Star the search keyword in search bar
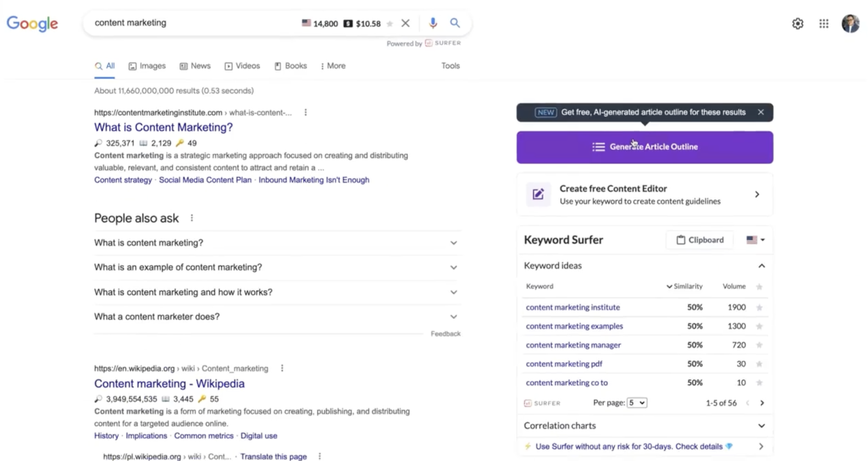Screen dimensions: 868x461 pos(390,23)
